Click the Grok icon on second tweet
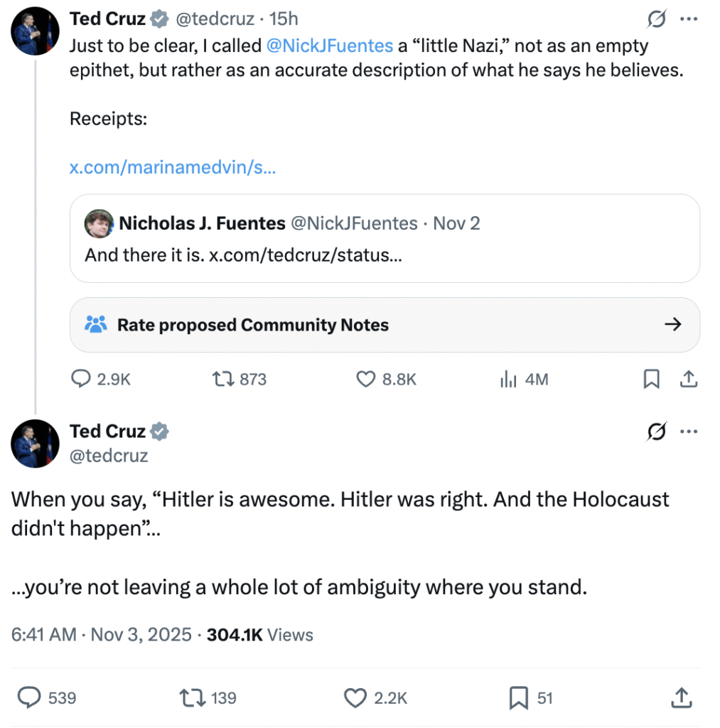The width and height of the screenshot is (720, 728). [657, 432]
